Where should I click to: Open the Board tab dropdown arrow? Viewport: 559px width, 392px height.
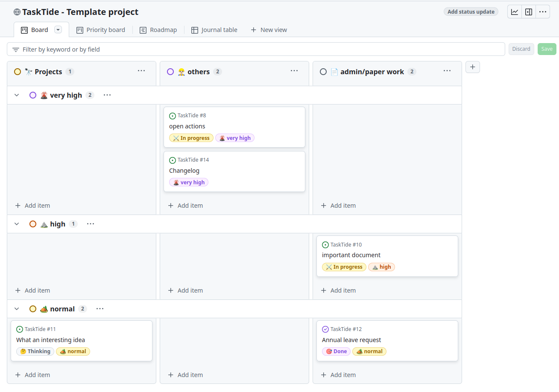(x=59, y=29)
